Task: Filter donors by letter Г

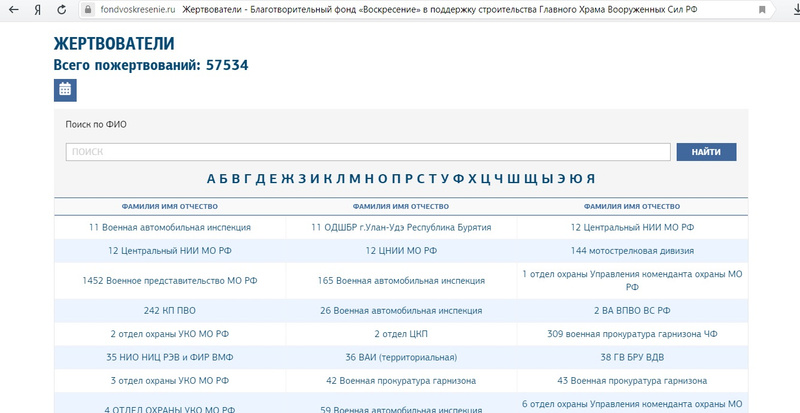Action: tap(247, 179)
